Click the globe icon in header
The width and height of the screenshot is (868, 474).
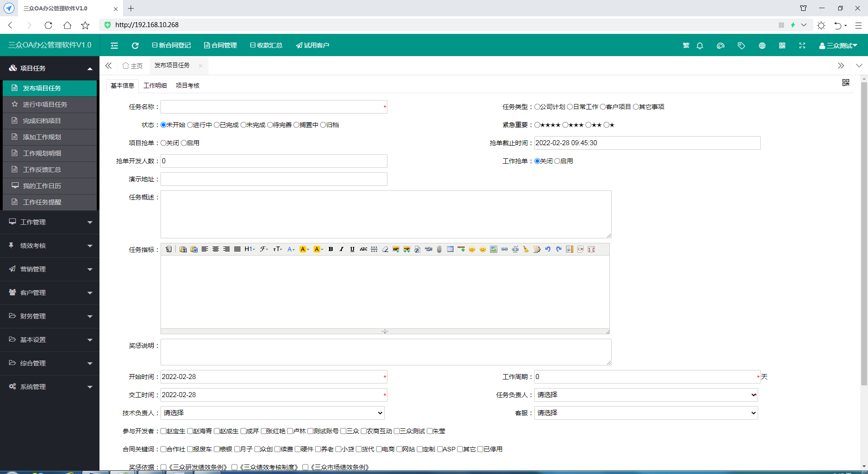(762, 45)
